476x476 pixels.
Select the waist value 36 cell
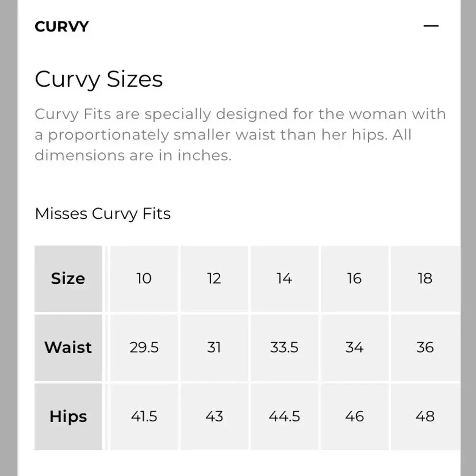425,347
